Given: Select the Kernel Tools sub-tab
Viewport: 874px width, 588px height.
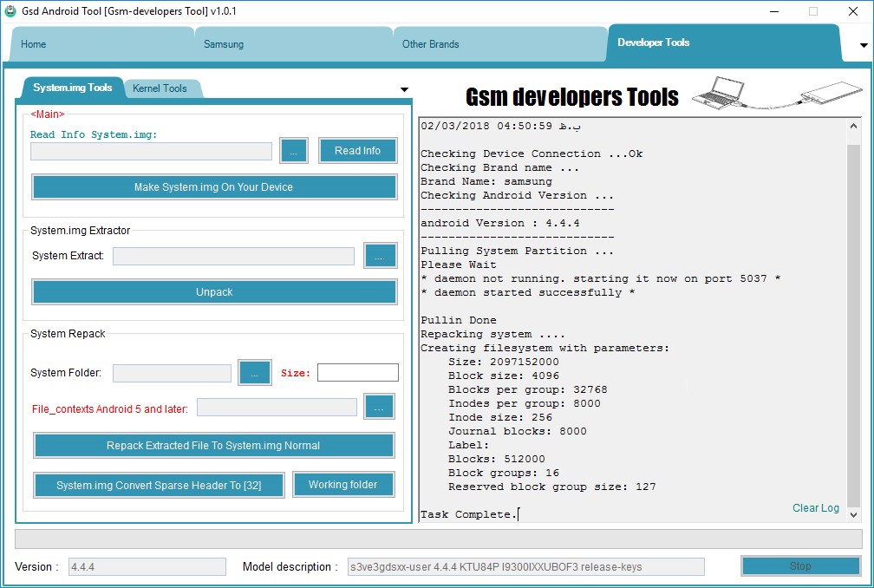Looking at the screenshot, I should (x=160, y=88).
